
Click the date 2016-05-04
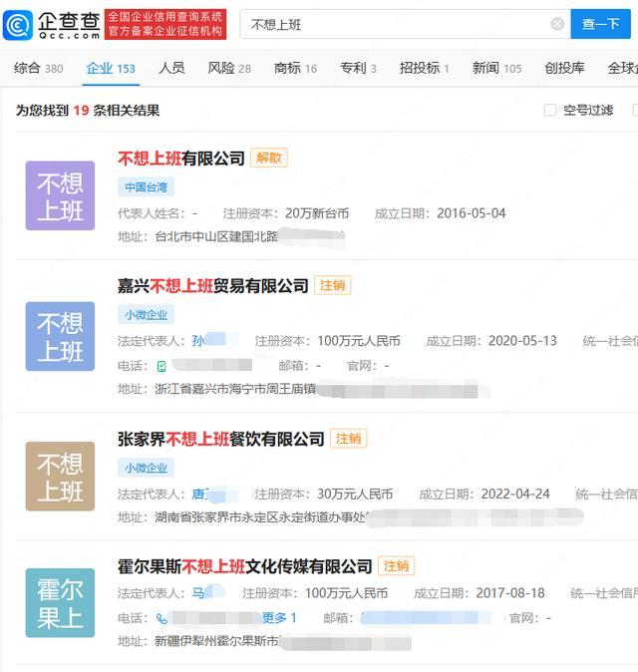click(x=472, y=213)
